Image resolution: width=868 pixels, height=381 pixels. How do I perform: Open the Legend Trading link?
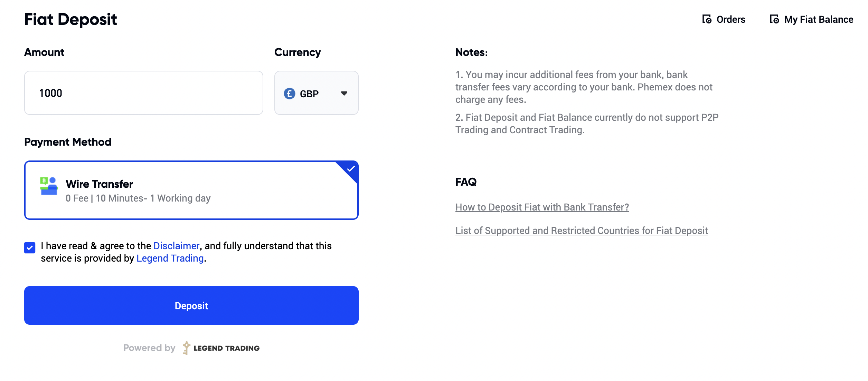(170, 258)
